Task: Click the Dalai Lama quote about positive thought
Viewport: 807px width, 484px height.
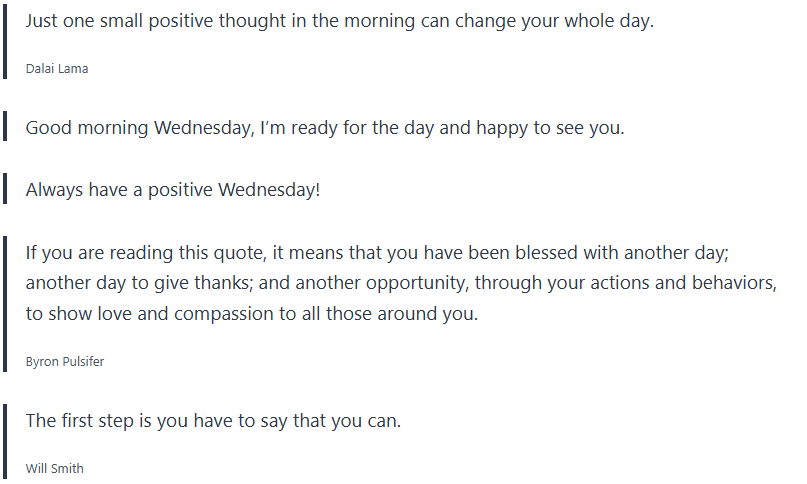Action: click(339, 21)
